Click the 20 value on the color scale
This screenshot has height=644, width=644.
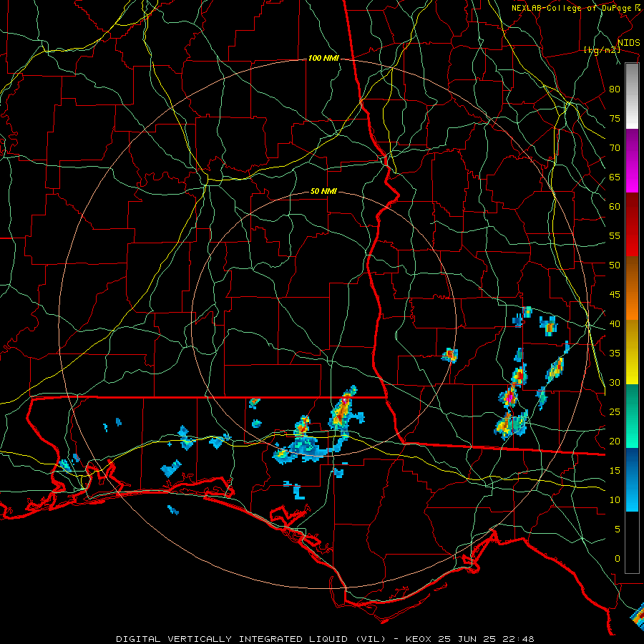click(615, 441)
